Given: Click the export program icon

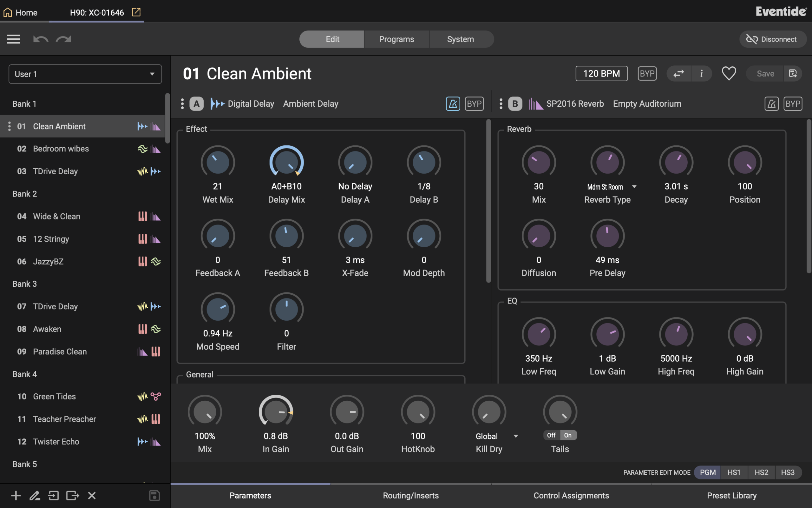Looking at the screenshot, I should pyautogui.click(x=72, y=495).
